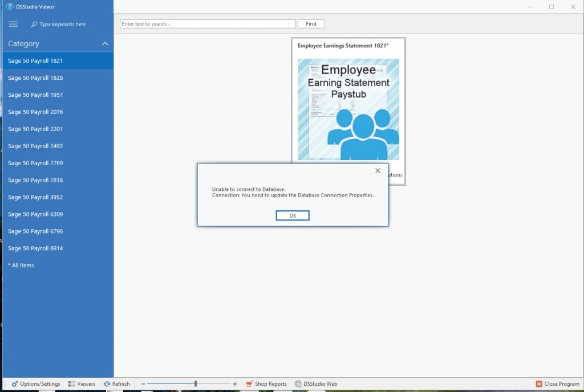Select Sage 50 Payroll 6914 category

(x=35, y=248)
